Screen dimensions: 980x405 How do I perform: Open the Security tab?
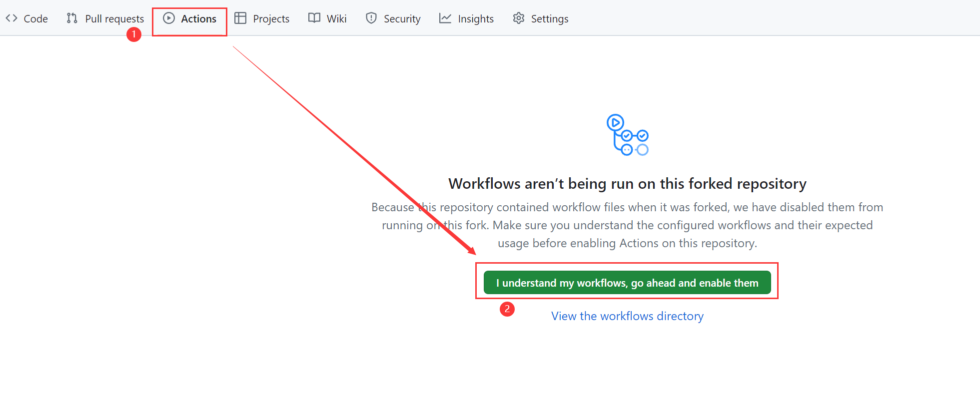tap(393, 18)
